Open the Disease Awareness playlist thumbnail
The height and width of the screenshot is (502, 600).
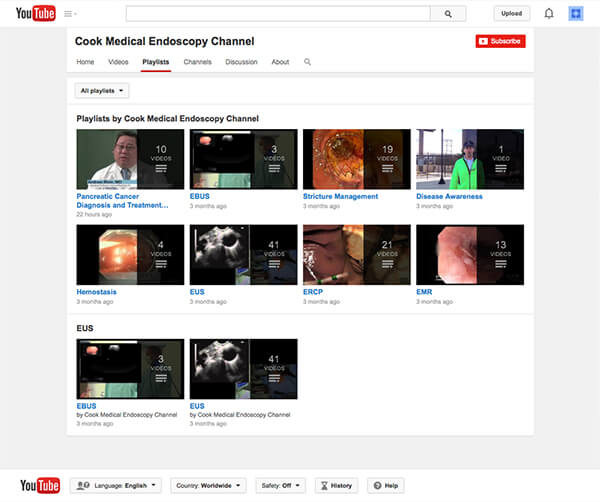pos(470,159)
